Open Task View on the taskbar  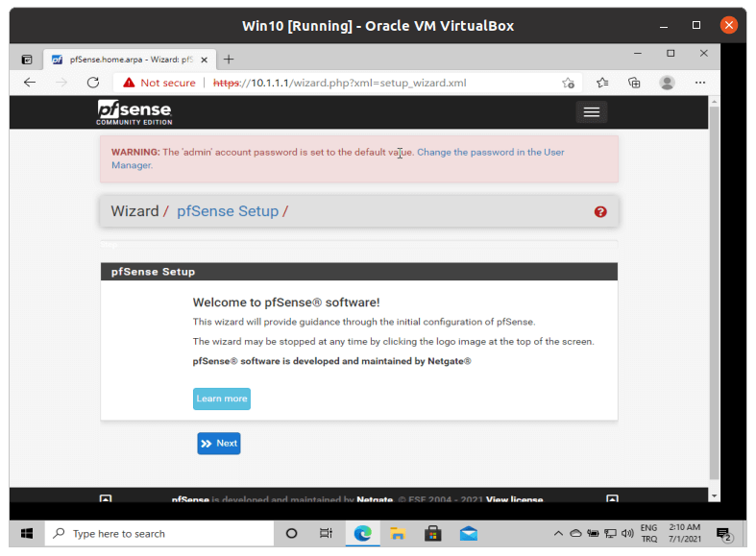326,533
